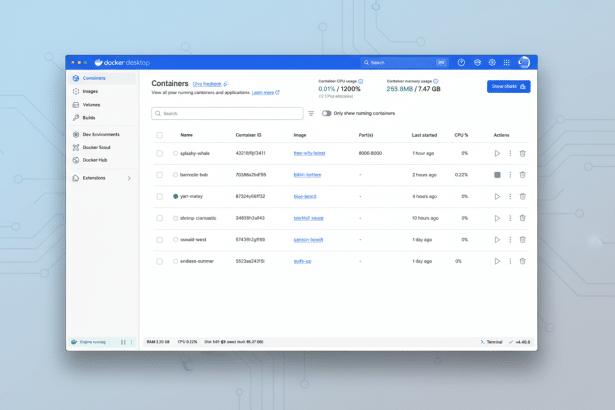Expand the Extensions section chevron
Image resolution: width=615 pixels, height=410 pixels.
click(x=129, y=179)
